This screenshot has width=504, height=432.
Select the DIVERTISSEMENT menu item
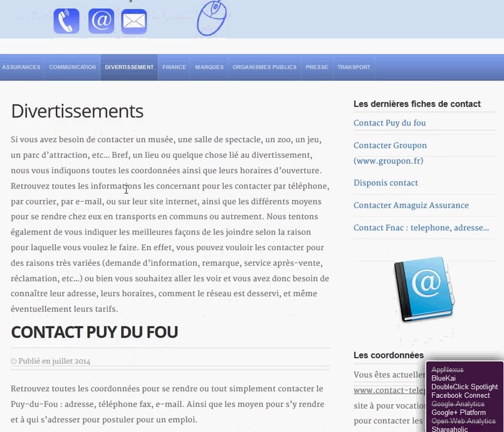pos(129,67)
